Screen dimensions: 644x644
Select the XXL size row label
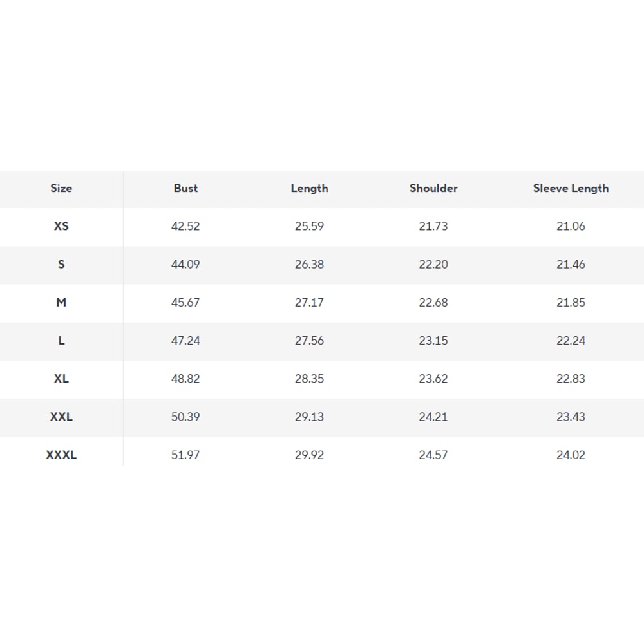(61, 417)
